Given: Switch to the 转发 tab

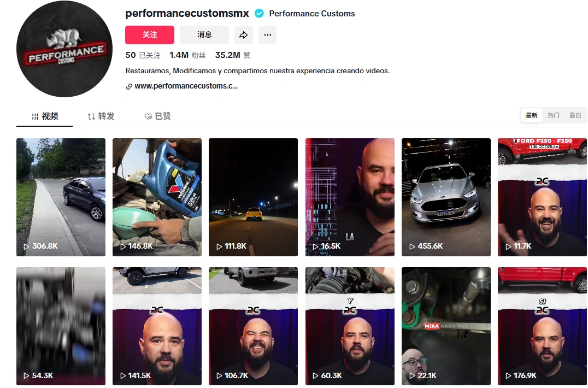Looking at the screenshot, I should (101, 116).
